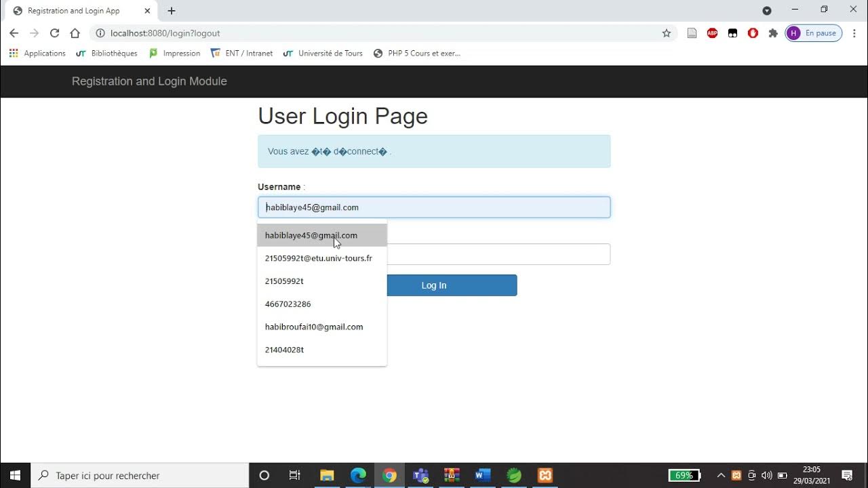Open the AdBlock Plus extension icon
This screenshot has height=488, width=868.
(712, 33)
